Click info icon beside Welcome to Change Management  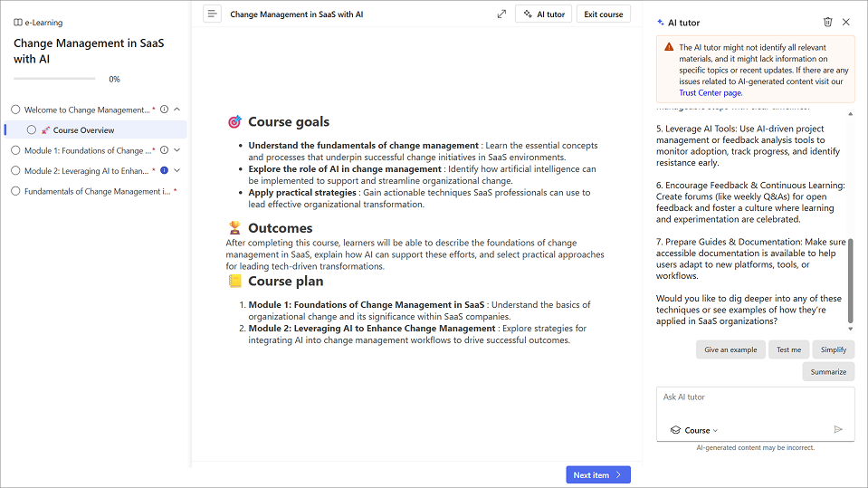pos(164,110)
